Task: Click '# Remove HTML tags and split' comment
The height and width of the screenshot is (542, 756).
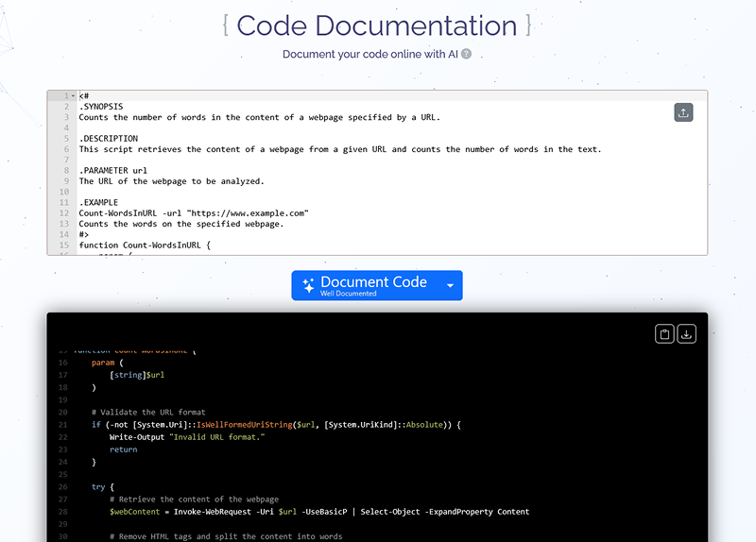Action: point(226,536)
